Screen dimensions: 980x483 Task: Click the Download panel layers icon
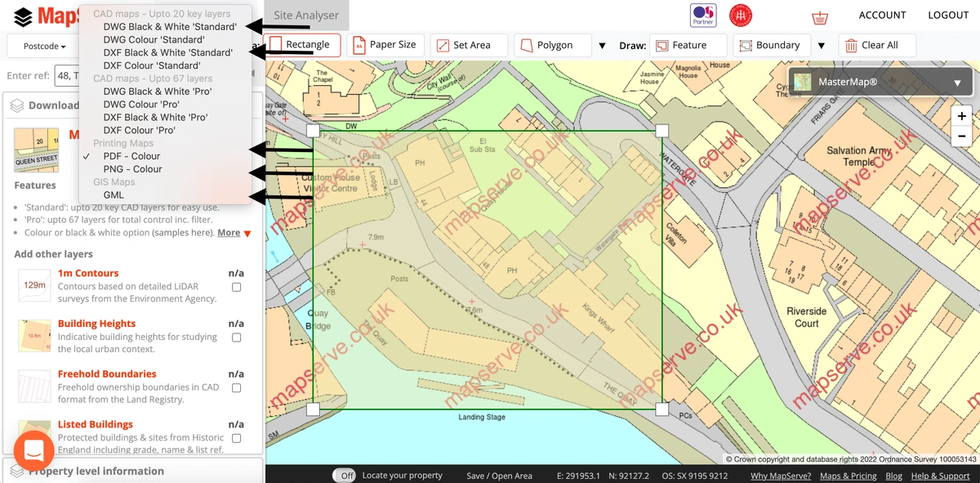(16, 105)
